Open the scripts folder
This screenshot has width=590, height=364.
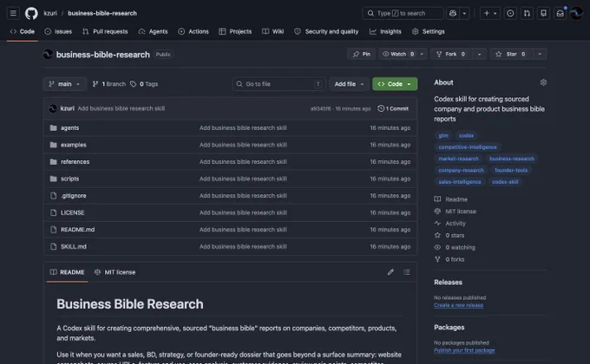69,179
